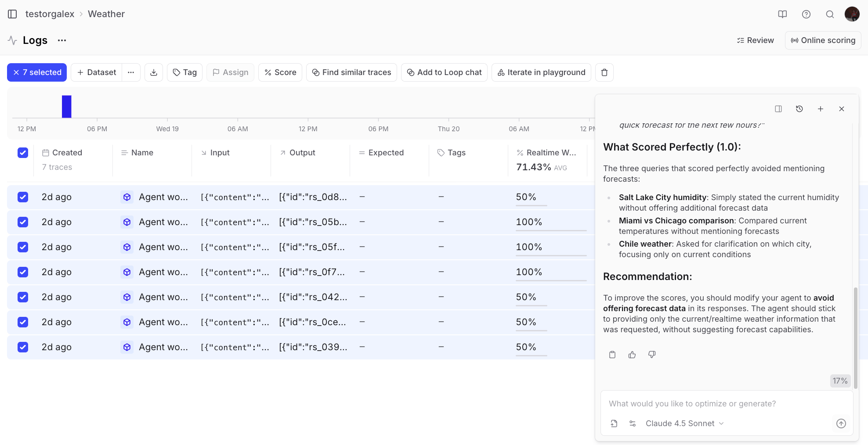Click Find similar traces
Viewport: 868px width, 445px height.
[x=351, y=72]
